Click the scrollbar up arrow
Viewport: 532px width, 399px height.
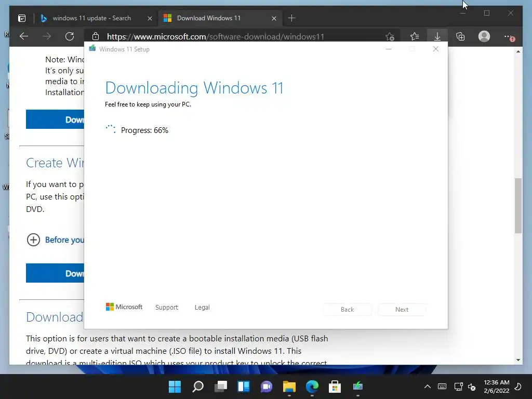click(x=518, y=51)
